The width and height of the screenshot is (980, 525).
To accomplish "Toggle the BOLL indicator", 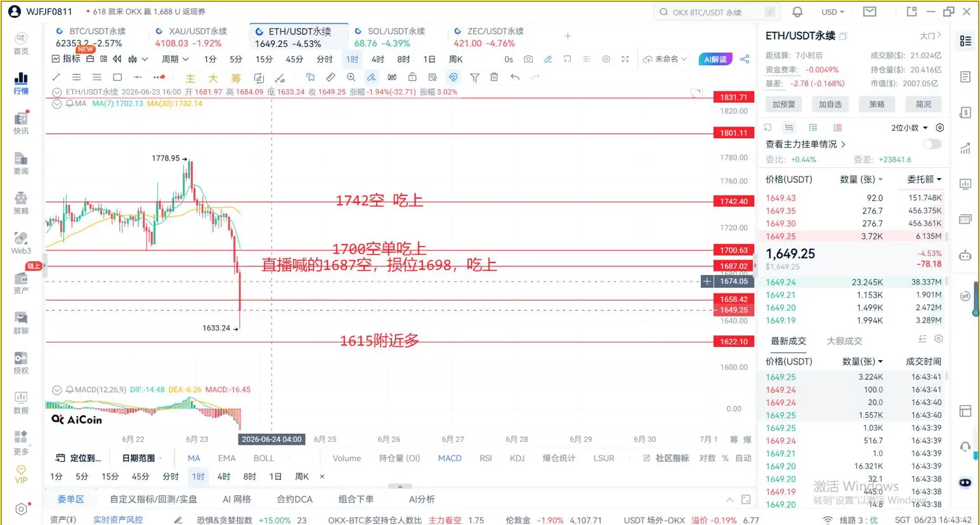I will [264, 458].
